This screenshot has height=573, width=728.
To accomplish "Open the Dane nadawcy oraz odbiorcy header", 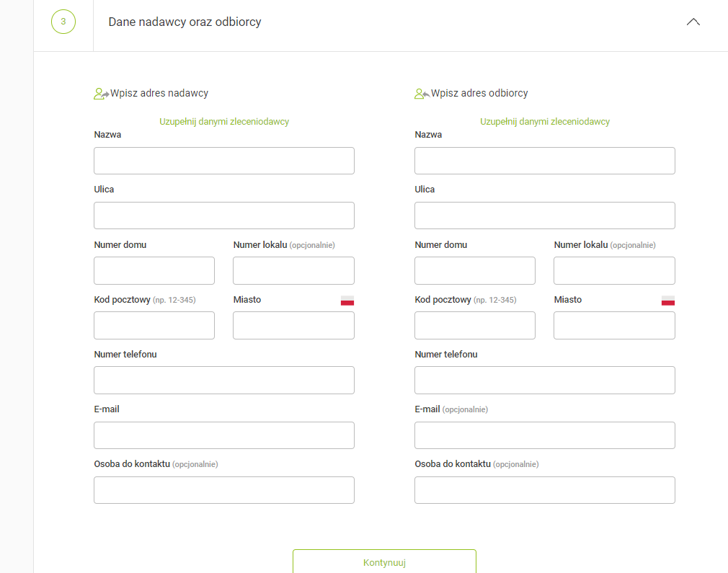I will [185, 22].
